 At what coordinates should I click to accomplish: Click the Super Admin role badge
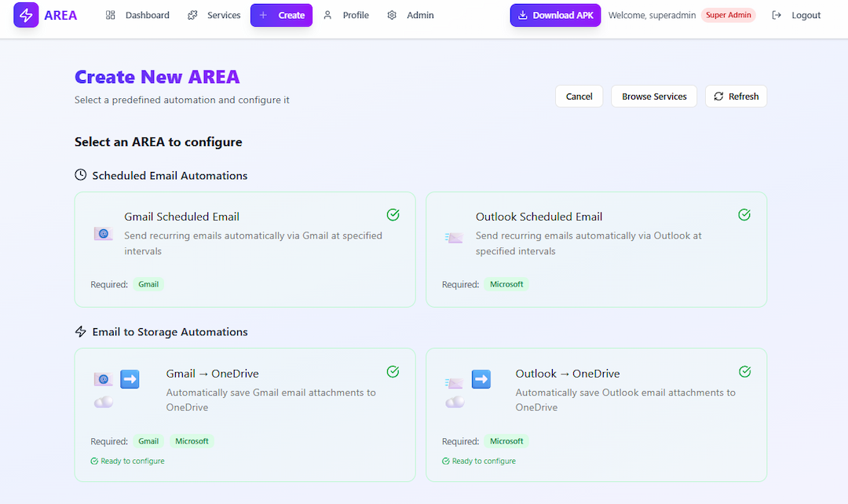(728, 15)
